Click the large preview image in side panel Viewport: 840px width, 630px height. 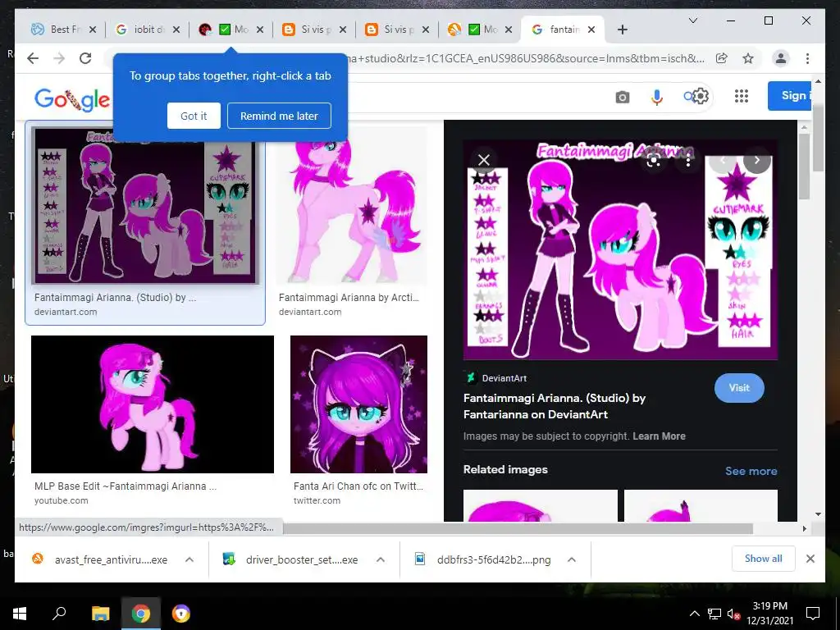620,249
